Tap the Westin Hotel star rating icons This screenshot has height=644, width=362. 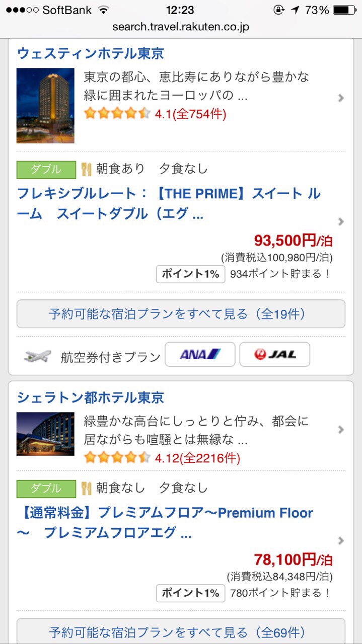tap(117, 114)
